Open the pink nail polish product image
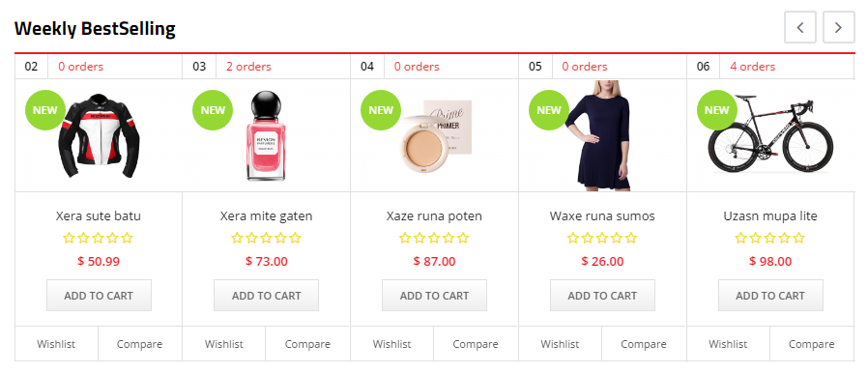The image size is (868, 373). click(x=267, y=135)
